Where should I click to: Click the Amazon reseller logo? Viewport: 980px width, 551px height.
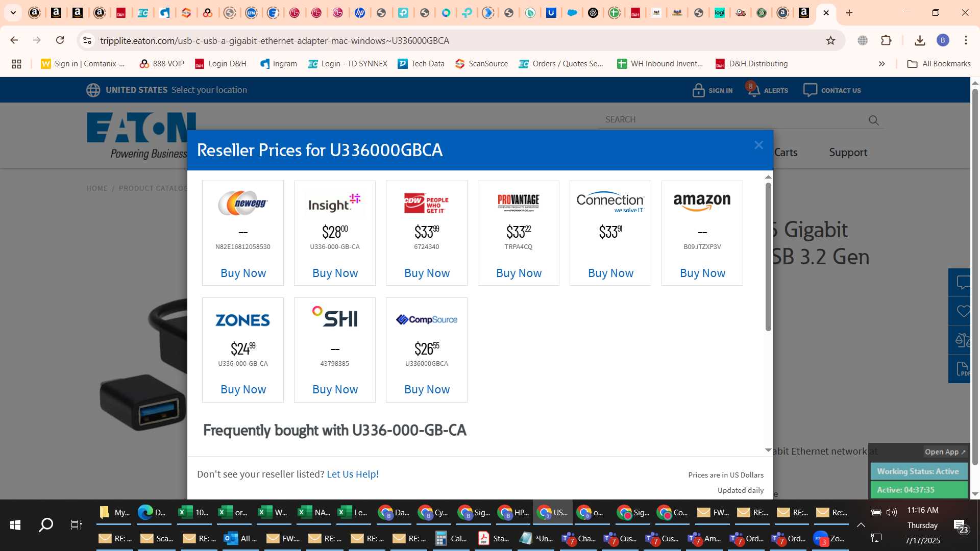[702, 202]
